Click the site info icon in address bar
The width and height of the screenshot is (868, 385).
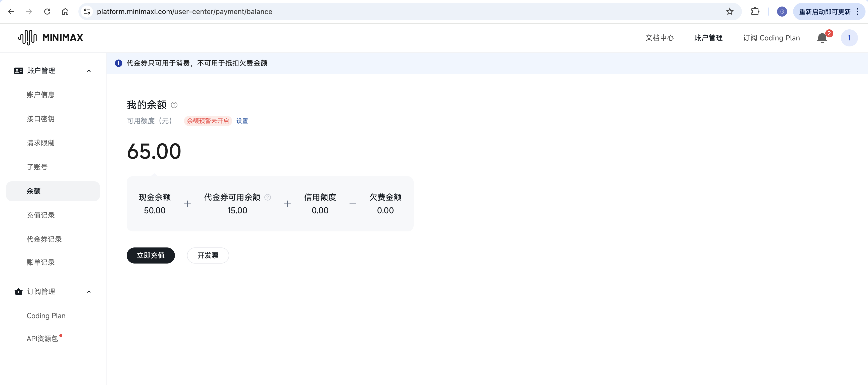pyautogui.click(x=87, y=12)
